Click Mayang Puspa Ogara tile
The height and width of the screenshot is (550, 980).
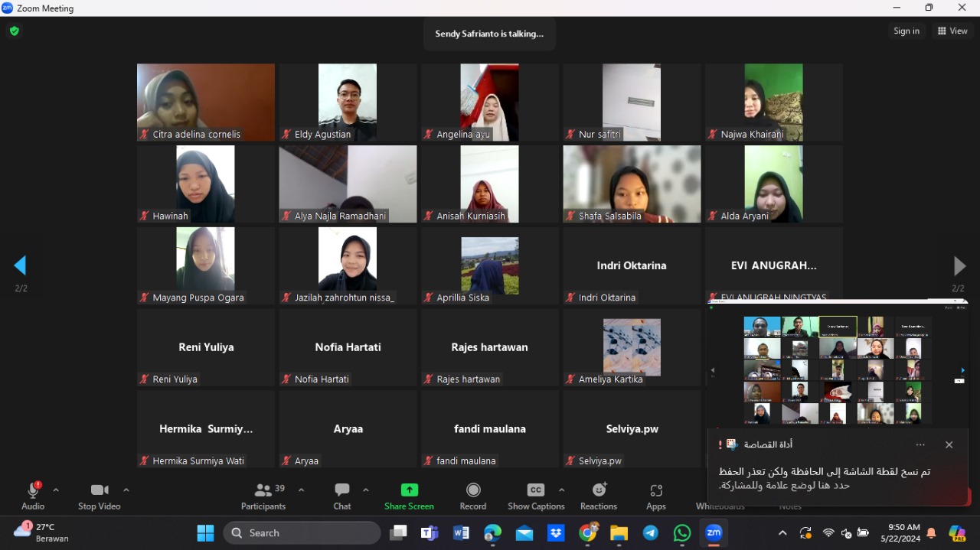[206, 266]
